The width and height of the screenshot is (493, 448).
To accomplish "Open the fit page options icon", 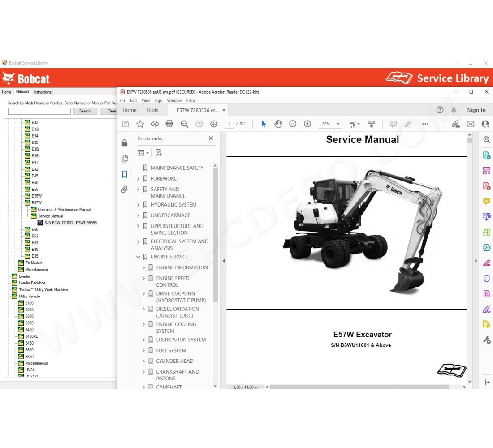I will click(x=354, y=124).
